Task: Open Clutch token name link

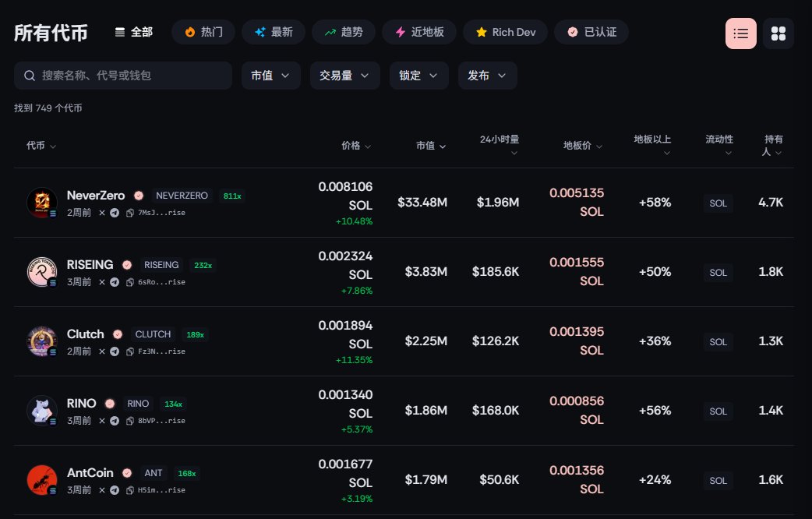Action: (86, 334)
